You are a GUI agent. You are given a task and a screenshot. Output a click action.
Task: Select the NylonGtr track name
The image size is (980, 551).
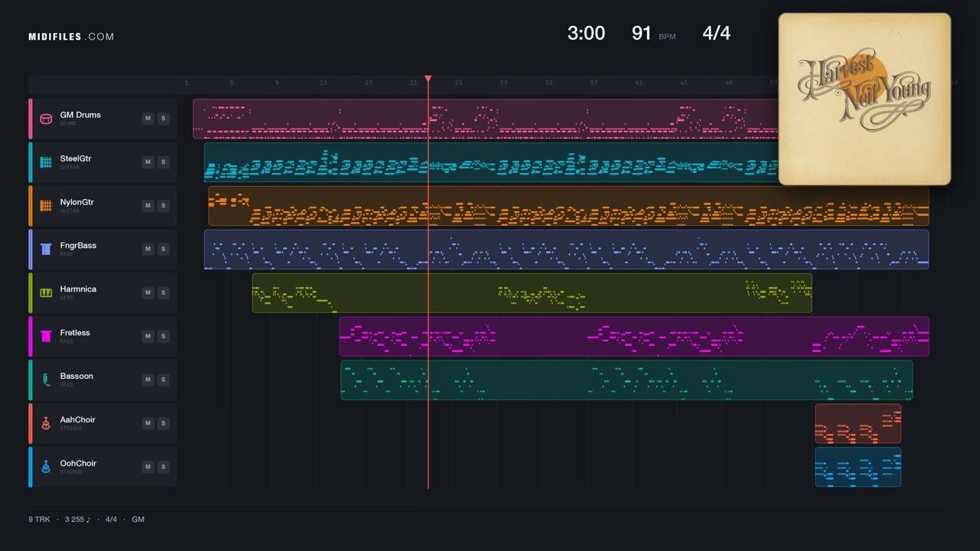77,202
